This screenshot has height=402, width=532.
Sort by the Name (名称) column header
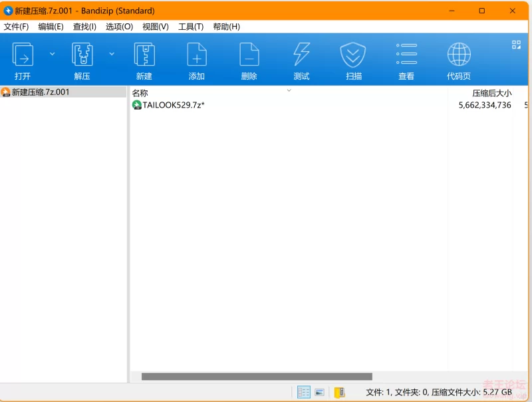(x=140, y=93)
